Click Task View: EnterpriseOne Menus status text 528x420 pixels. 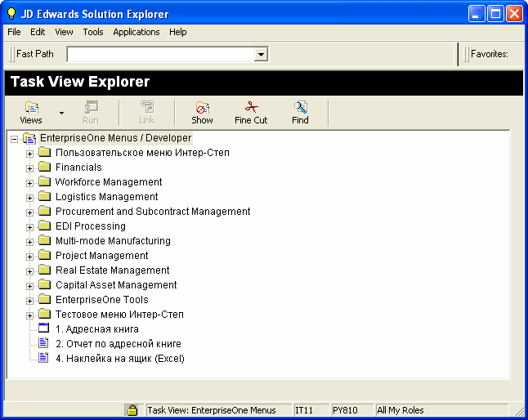point(212,410)
